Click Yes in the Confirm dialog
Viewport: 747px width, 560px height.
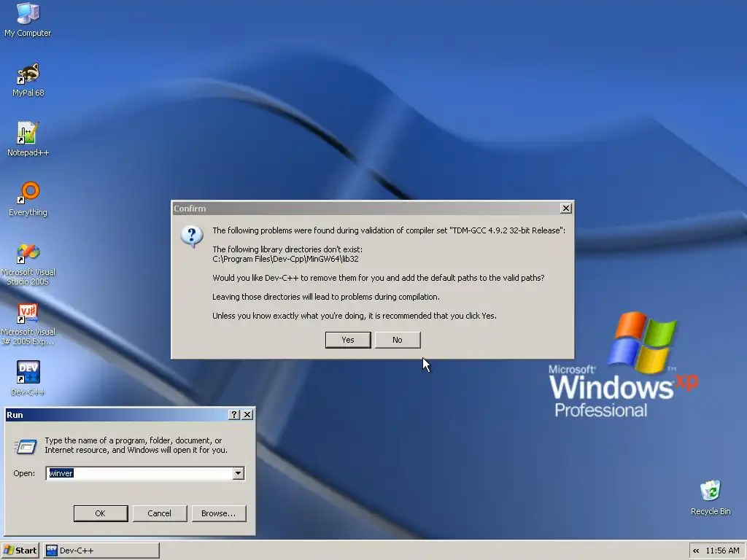click(x=348, y=340)
